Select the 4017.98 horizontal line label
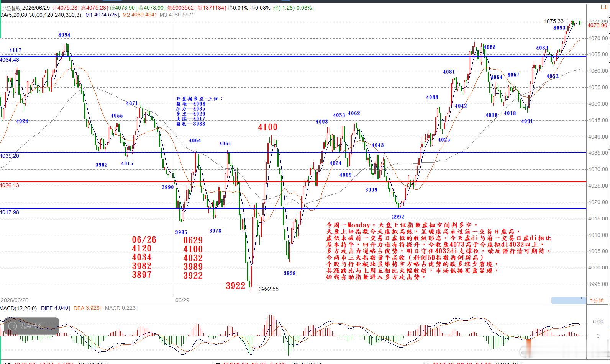The image size is (610, 364). [x=10, y=212]
